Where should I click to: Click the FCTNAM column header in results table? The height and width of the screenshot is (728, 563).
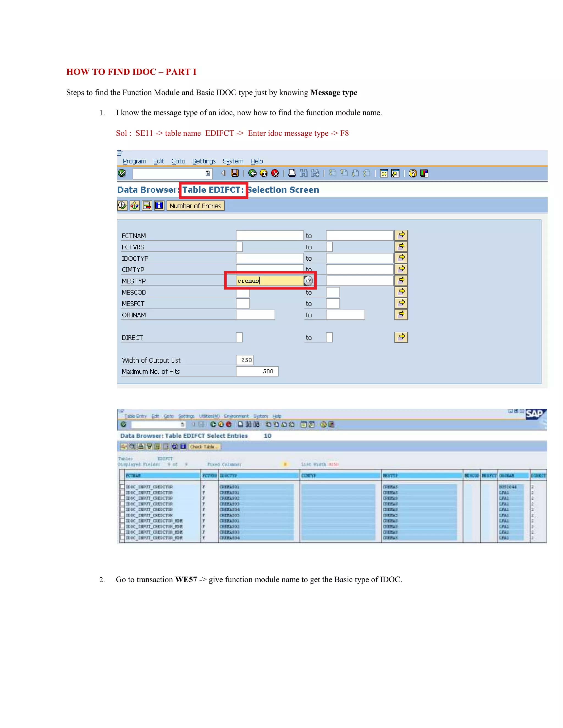tap(162, 475)
